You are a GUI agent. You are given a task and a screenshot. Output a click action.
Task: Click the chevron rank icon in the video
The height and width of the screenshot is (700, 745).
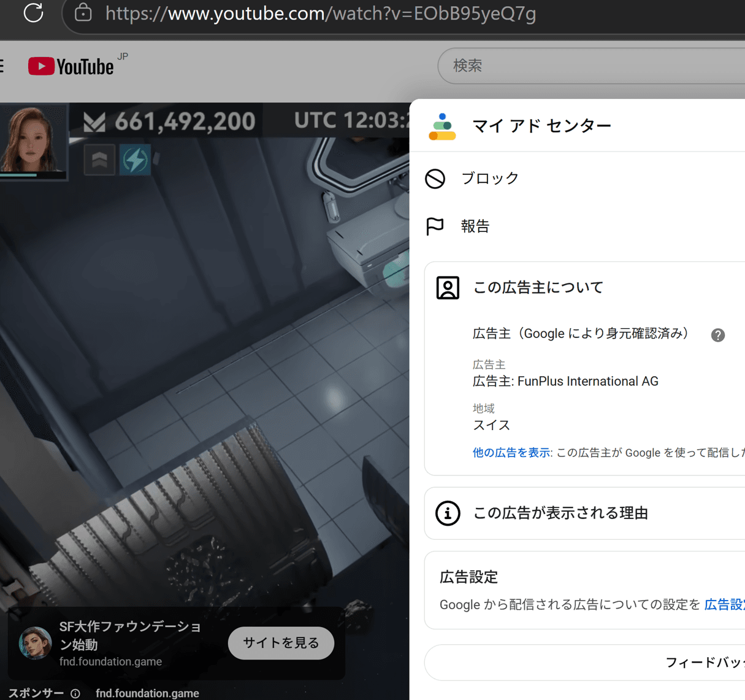pos(99,160)
